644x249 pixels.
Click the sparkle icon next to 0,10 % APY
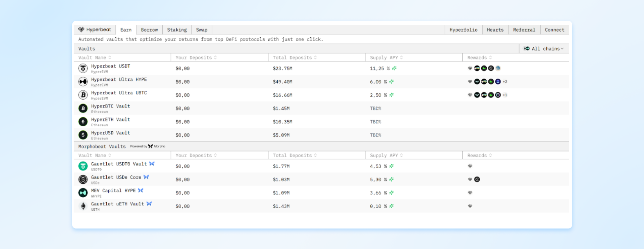pyautogui.click(x=391, y=206)
